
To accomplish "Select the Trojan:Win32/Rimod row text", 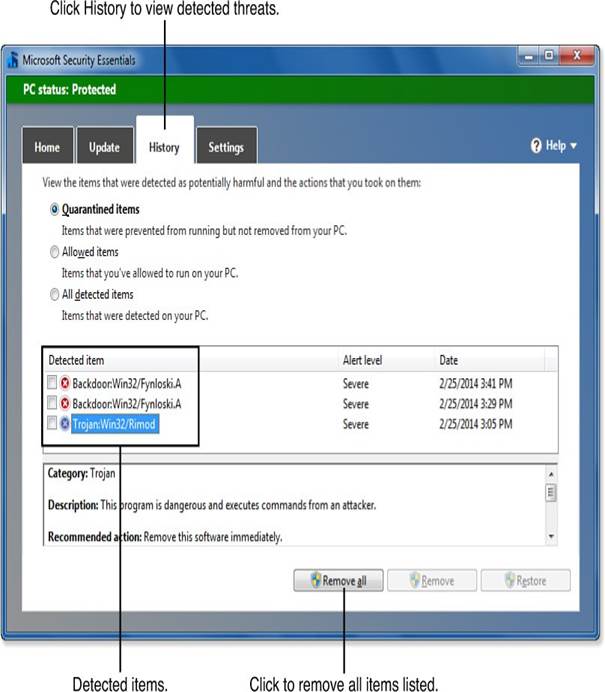I will 114,424.
